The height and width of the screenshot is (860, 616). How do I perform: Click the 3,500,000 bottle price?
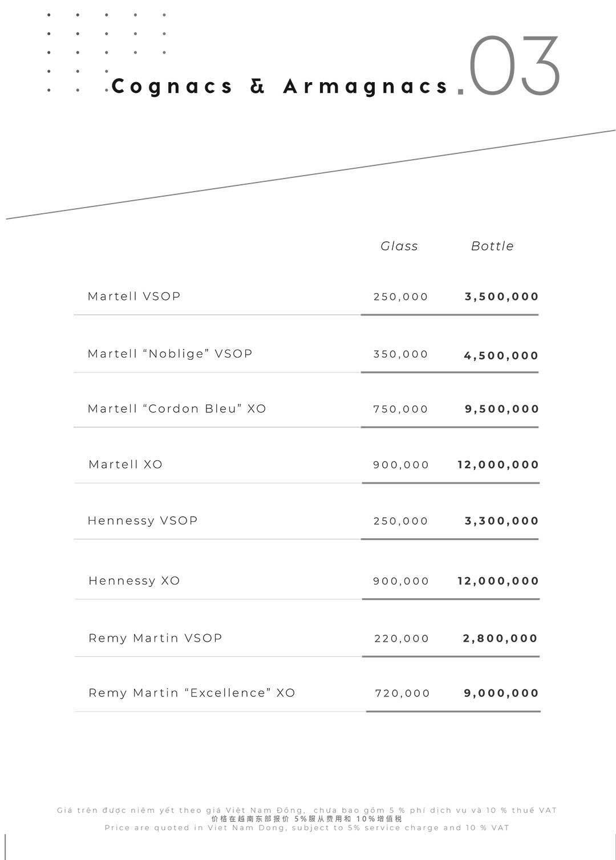(x=502, y=297)
